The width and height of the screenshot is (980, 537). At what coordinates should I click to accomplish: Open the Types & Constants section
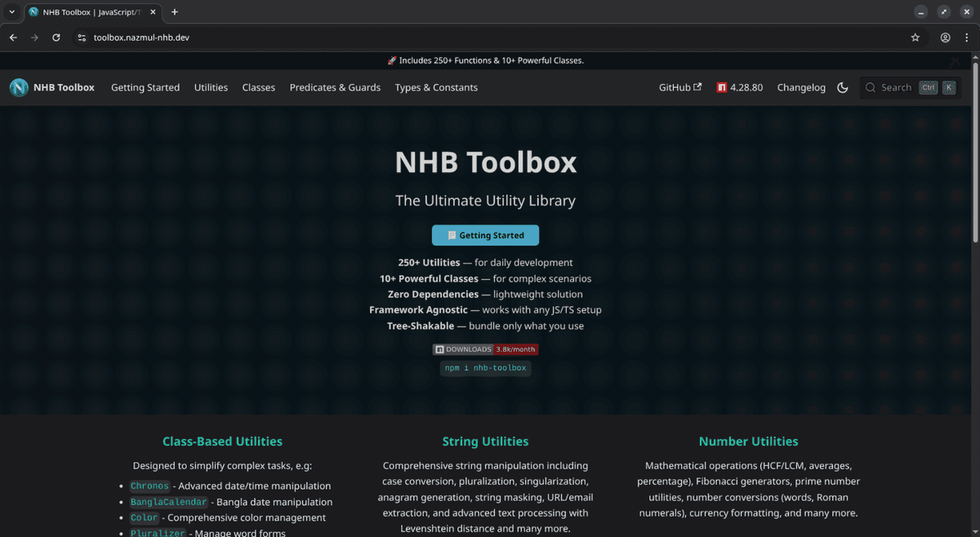(436, 87)
